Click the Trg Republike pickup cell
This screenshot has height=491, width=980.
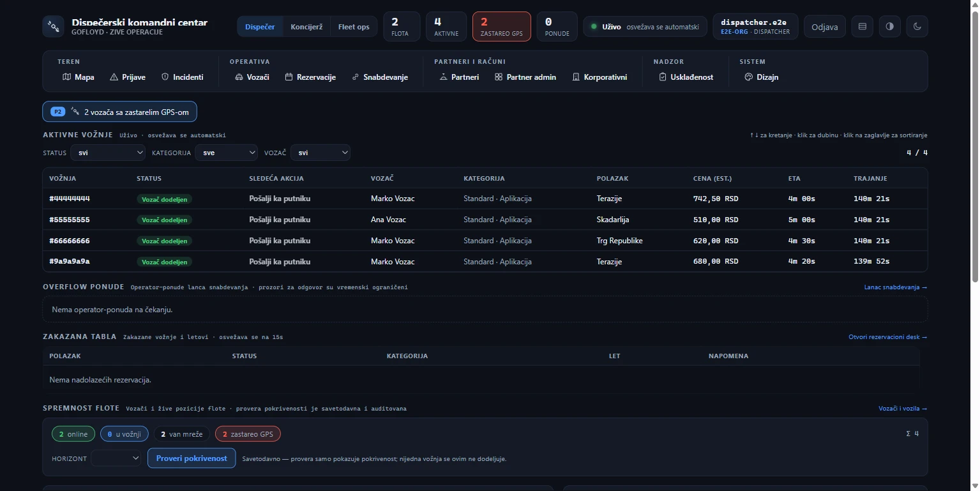pos(619,241)
